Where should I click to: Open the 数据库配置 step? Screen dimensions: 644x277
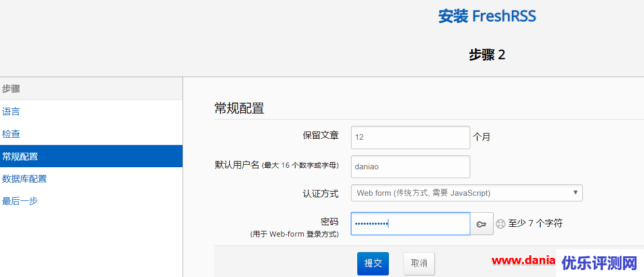click(x=24, y=179)
